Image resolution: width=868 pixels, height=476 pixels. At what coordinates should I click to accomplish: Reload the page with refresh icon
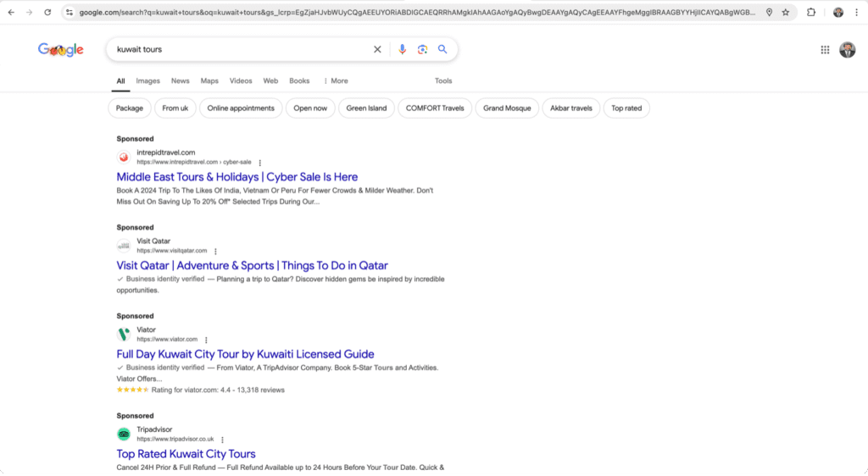[47, 12]
